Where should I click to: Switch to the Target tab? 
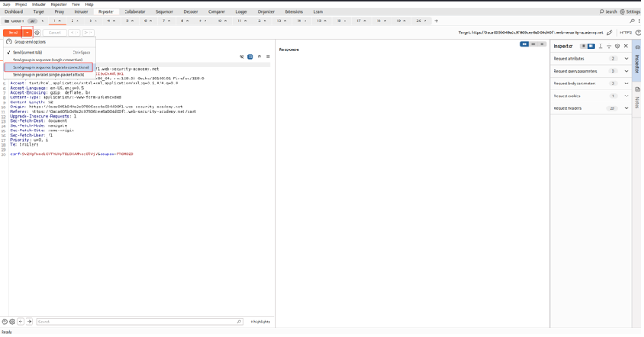coord(39,12)
